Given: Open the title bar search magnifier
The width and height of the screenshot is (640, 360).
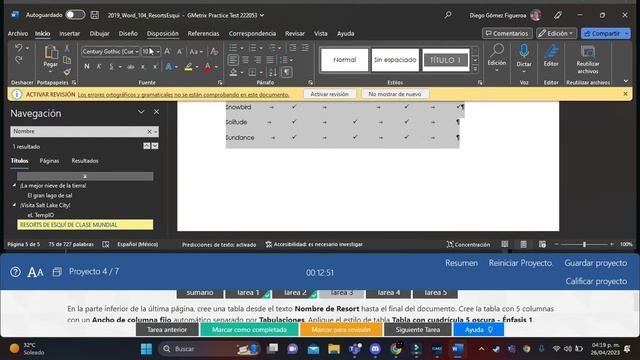Looking at the screenshot, I should pyautogui.click(x=448, y=15).
